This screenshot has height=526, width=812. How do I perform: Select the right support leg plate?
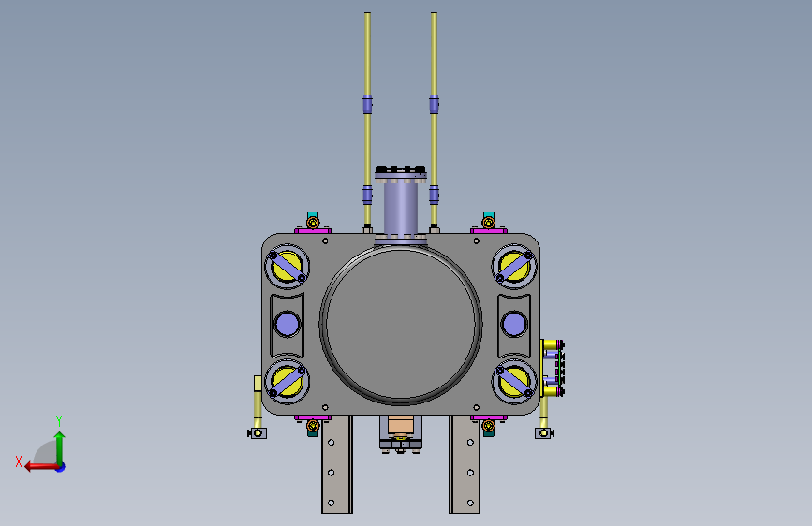(x=464, y=464)
